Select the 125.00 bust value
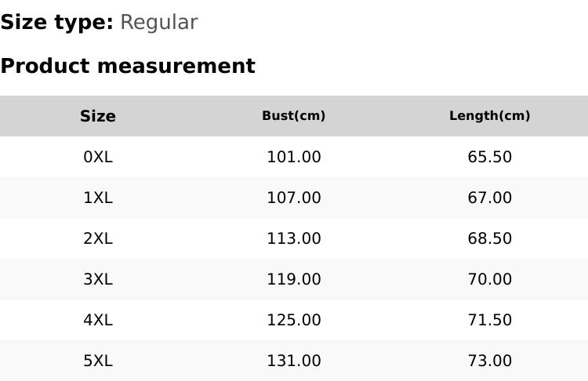The height and width of the screenshot is (381, 588). 294,320
